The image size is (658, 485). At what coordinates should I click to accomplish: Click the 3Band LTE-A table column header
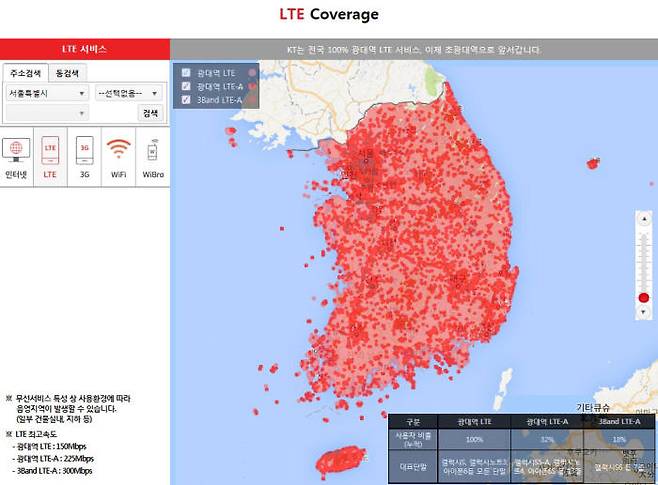click(619, 422)
